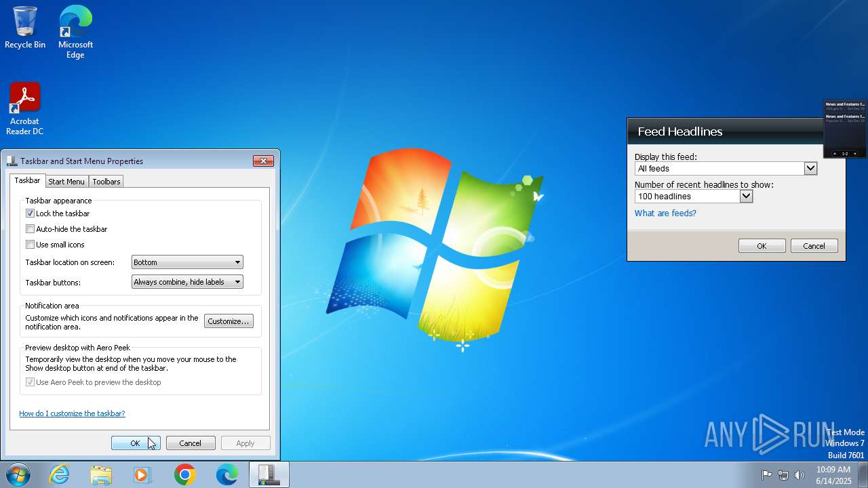Switch to the Toolbars tab
Screen dimensions: 868x488
point(106,182)
